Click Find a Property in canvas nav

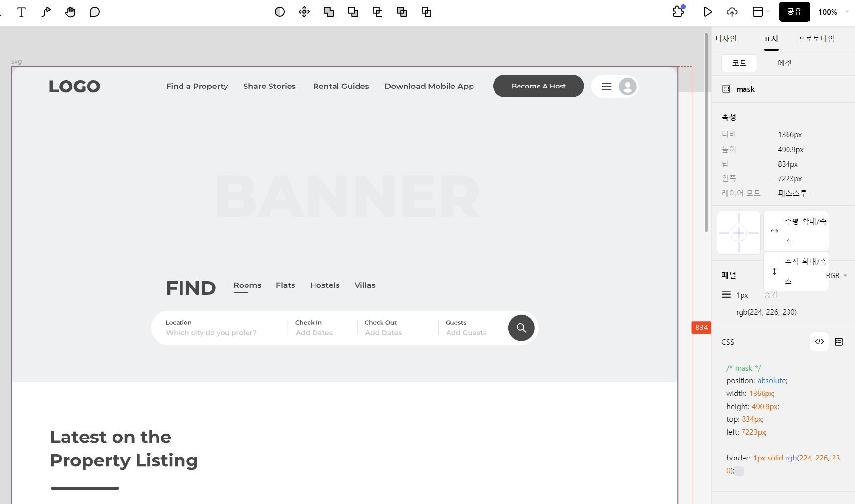[197, 87]
